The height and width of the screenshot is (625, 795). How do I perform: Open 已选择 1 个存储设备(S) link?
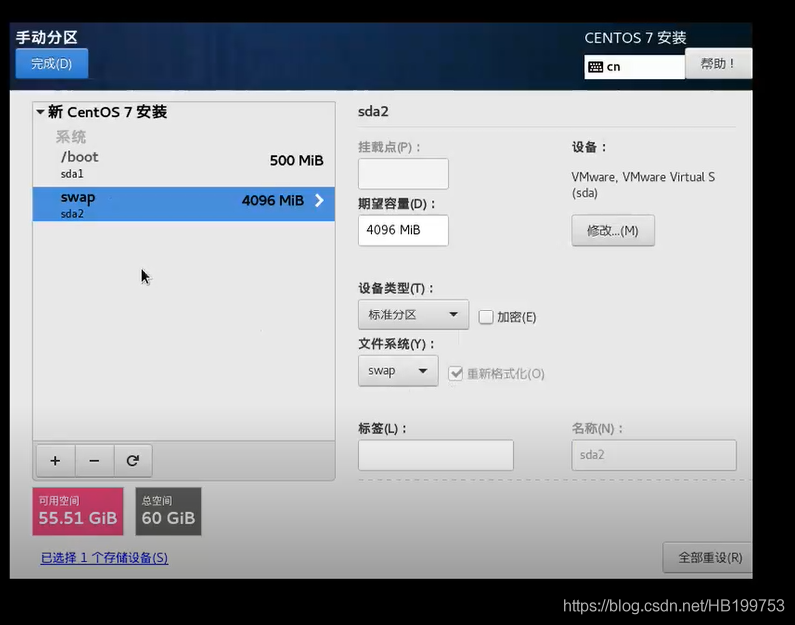tap(104, 558)
